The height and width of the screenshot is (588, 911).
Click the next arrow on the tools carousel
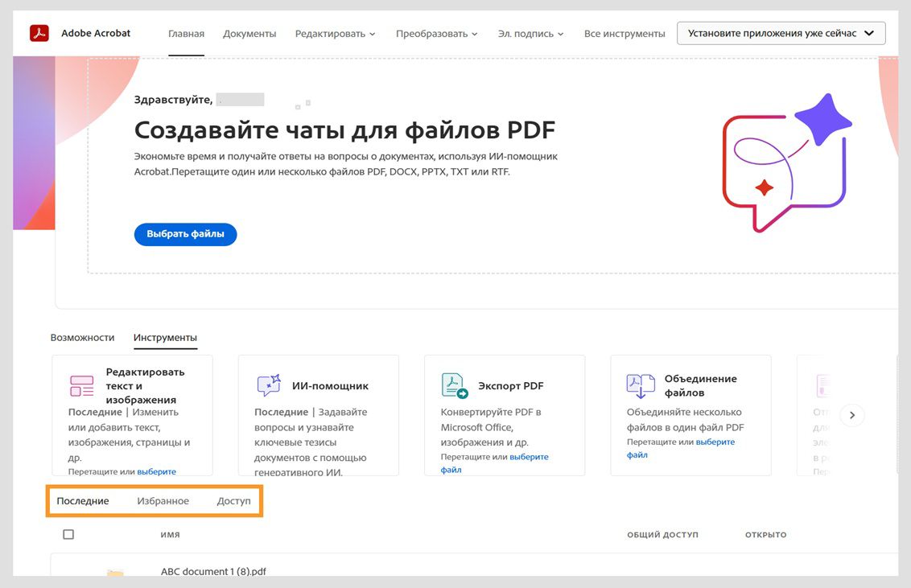[x=851, y=415]
